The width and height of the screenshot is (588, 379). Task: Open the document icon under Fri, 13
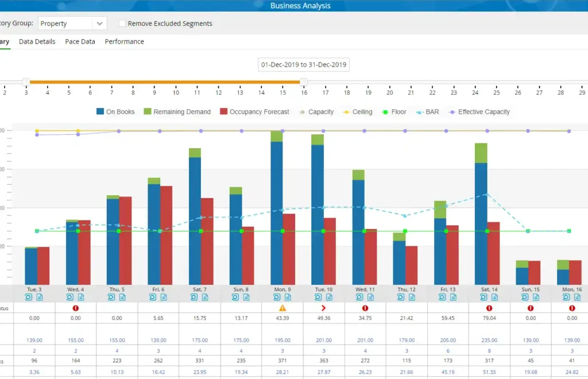pyautogui.click(x=453, y=297)
